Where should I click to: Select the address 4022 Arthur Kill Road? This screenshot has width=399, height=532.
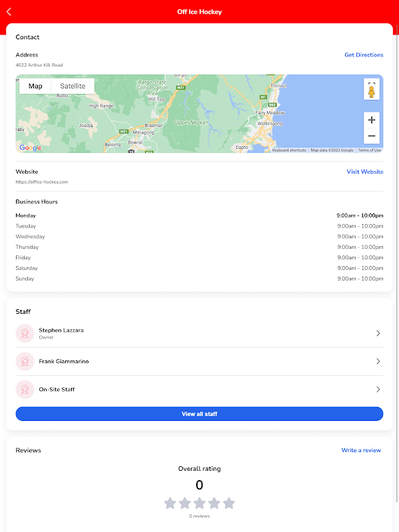[39, 65]
